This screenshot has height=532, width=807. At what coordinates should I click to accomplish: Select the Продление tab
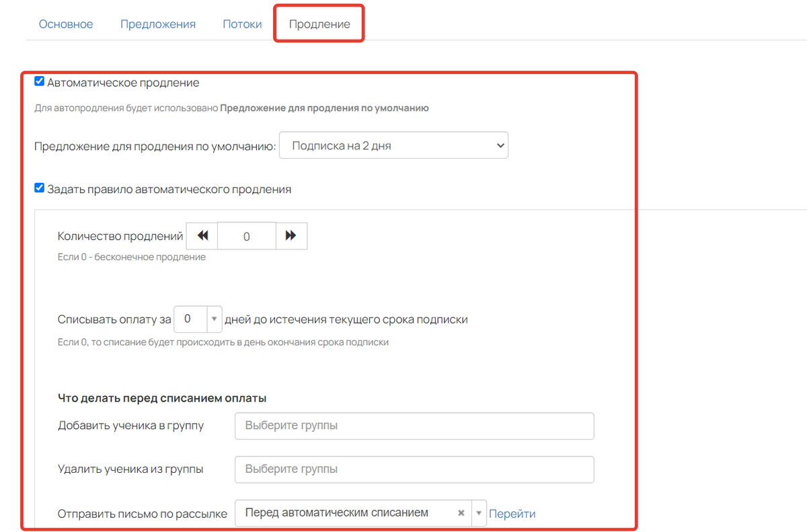coord(319,24)
